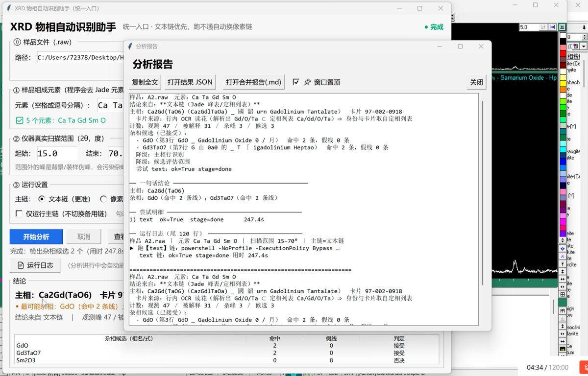Viewport: 588px width, 376px height.
Task: Click the 04:34 / 120:00 recording timer
Action: 547,367
